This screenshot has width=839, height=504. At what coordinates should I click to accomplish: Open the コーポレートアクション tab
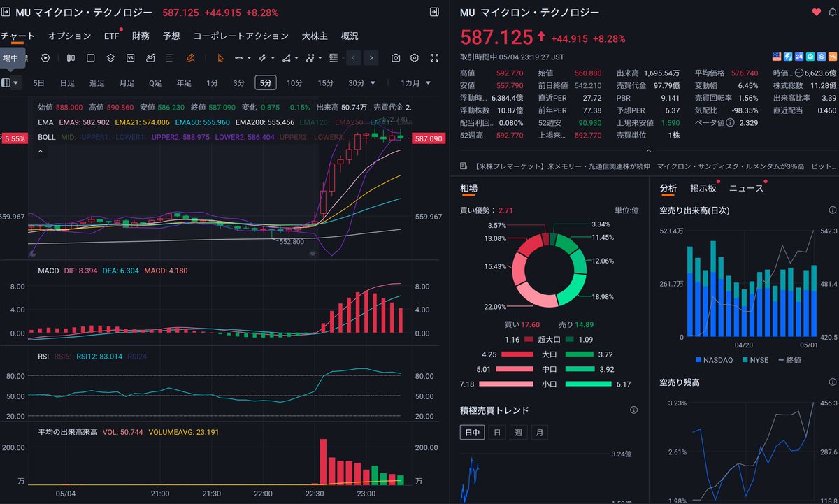click(241, 36)
